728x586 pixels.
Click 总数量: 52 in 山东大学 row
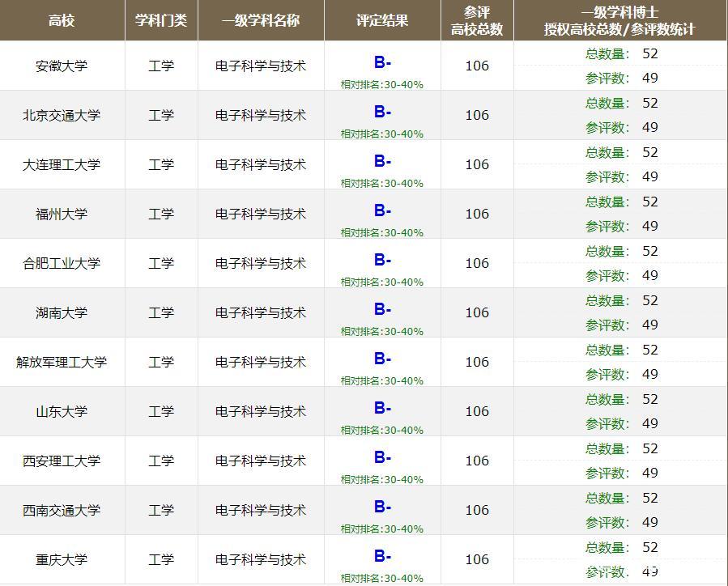[622, 400]
